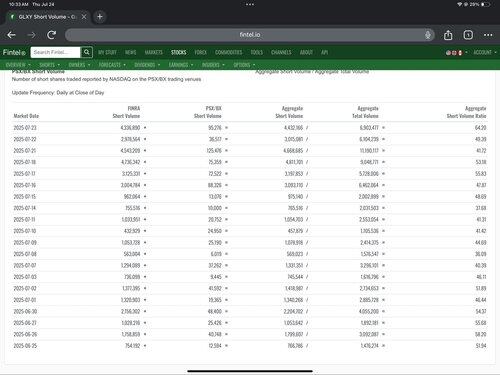Open the COMMODITIES menu item
Viewport: 500px width, 375px height.
tap(229, 52)
